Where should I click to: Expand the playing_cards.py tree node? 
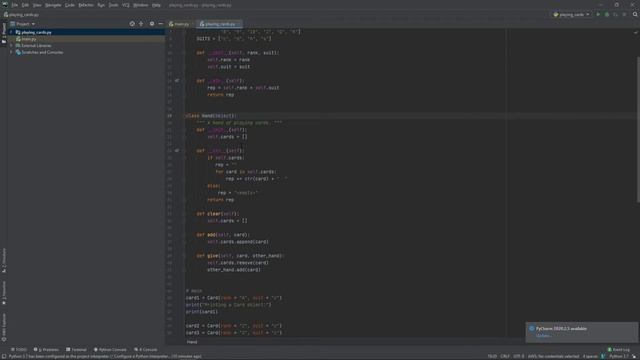coord(11,32)
